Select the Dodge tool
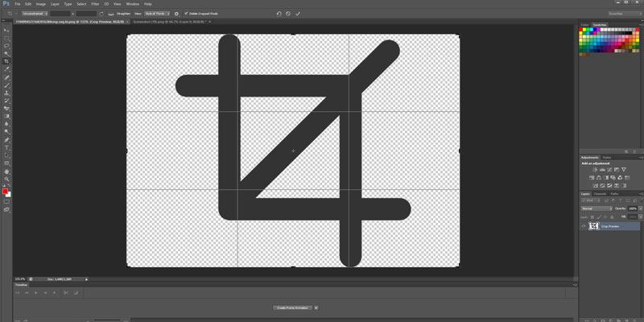Viewport: 644px width, 322px height. (x=6, y=132)
